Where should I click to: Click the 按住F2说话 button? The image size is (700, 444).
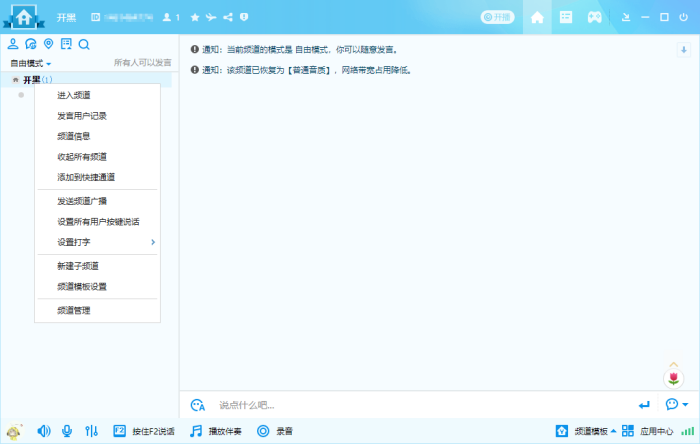pos(144,431)
